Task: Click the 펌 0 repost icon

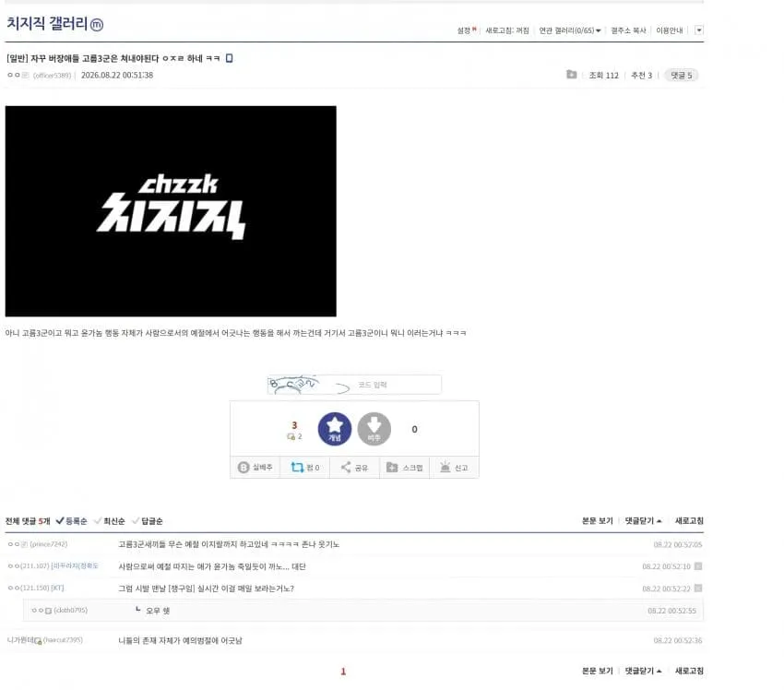Action: click(305, 467)
